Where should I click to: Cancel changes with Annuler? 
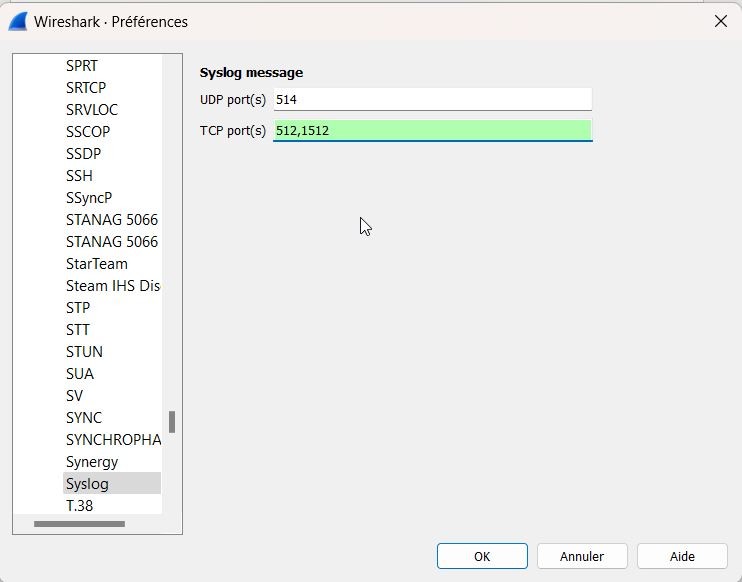click(582, 556)
